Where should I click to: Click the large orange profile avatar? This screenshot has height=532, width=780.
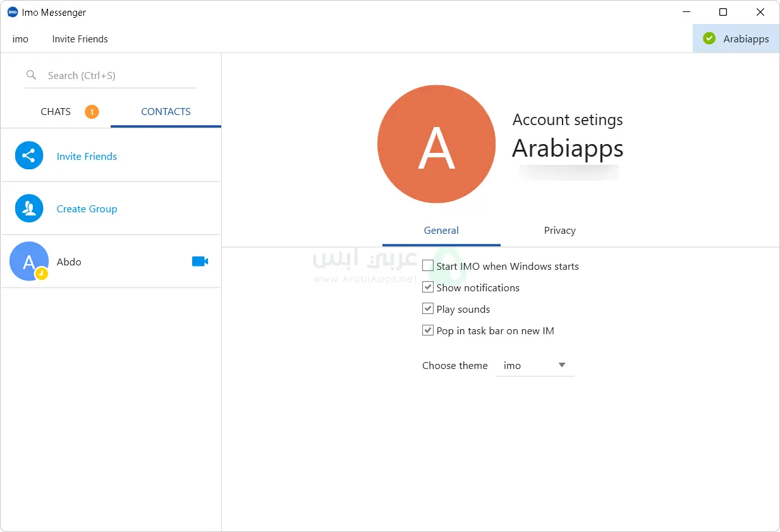click(x=436, y=144)
